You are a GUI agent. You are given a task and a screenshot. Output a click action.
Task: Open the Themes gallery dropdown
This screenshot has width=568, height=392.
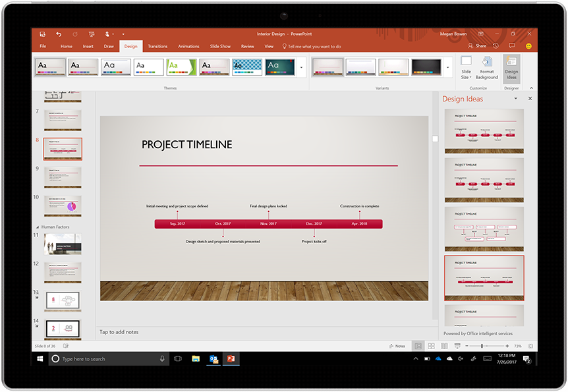(302, 67)
